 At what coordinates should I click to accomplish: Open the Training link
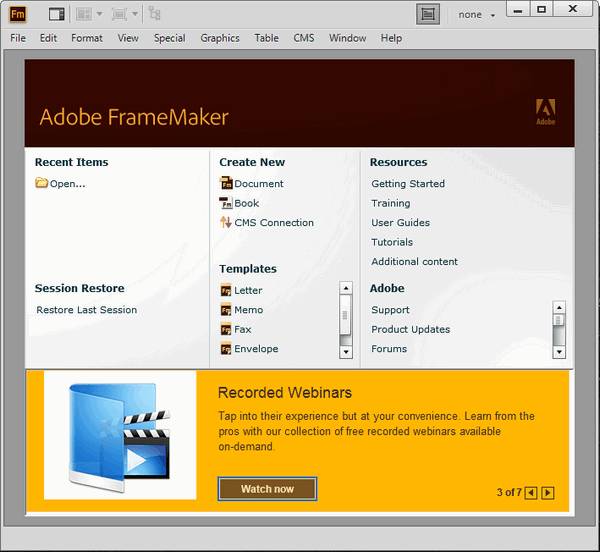click(x=391, y=203)
